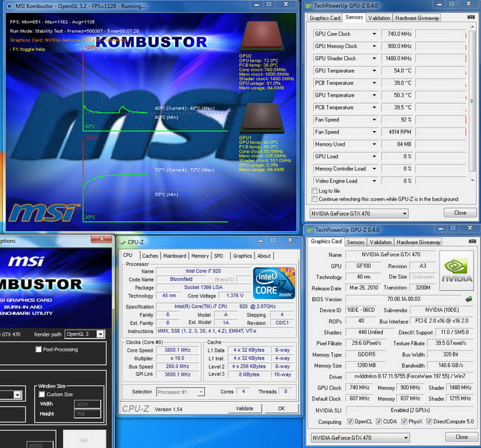Open the dropdown left of Window Size group
481x448 pixels.
(17, 395)
